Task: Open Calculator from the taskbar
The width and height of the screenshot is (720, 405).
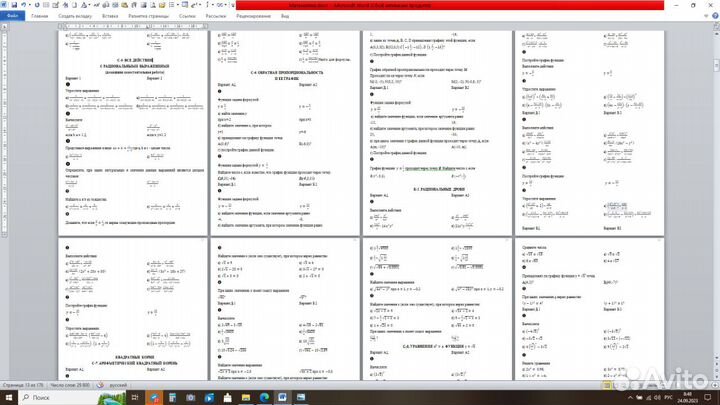Action: point(173,397)
